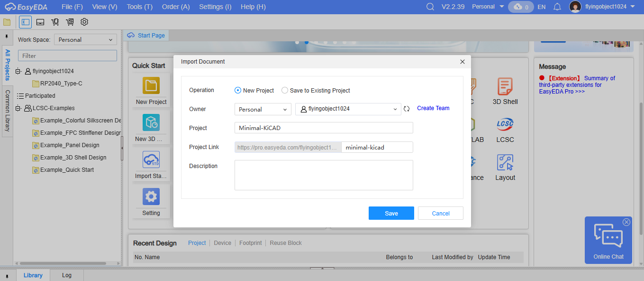Toggle the bottom panel layout icon
Image resolution: width=644 pixels, height=281 pixels.
click(40, 22)
